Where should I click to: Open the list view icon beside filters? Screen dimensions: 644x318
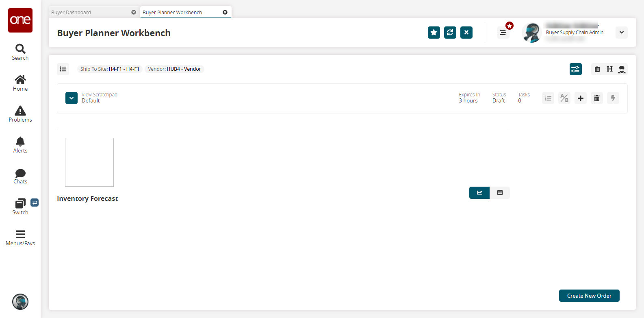[63, 69]
